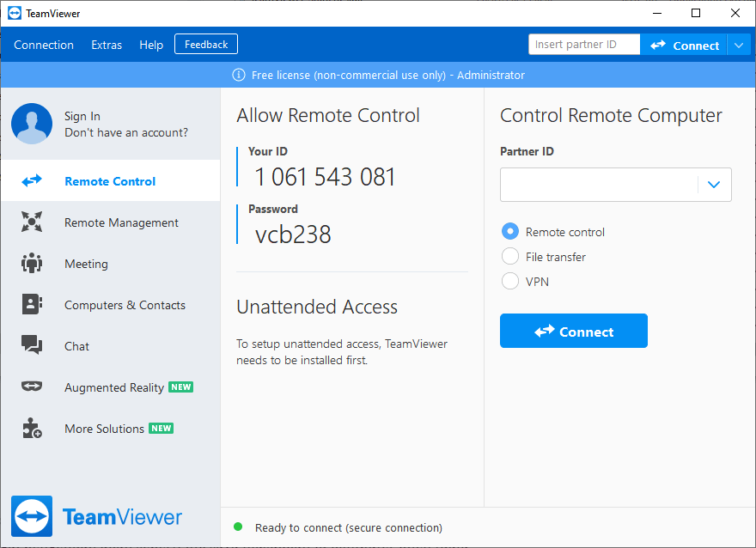
Task: Click the Remote Management icon
Action: (32, 222)
